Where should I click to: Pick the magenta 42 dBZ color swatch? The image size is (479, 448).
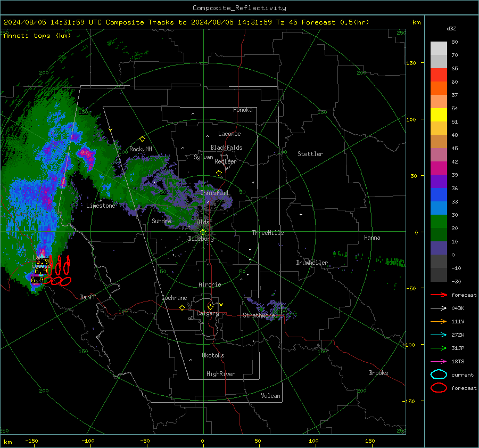pos(439,168)
